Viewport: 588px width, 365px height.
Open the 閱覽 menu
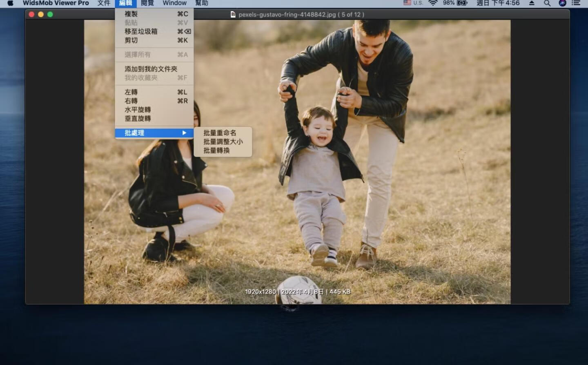tap(147, 3)
